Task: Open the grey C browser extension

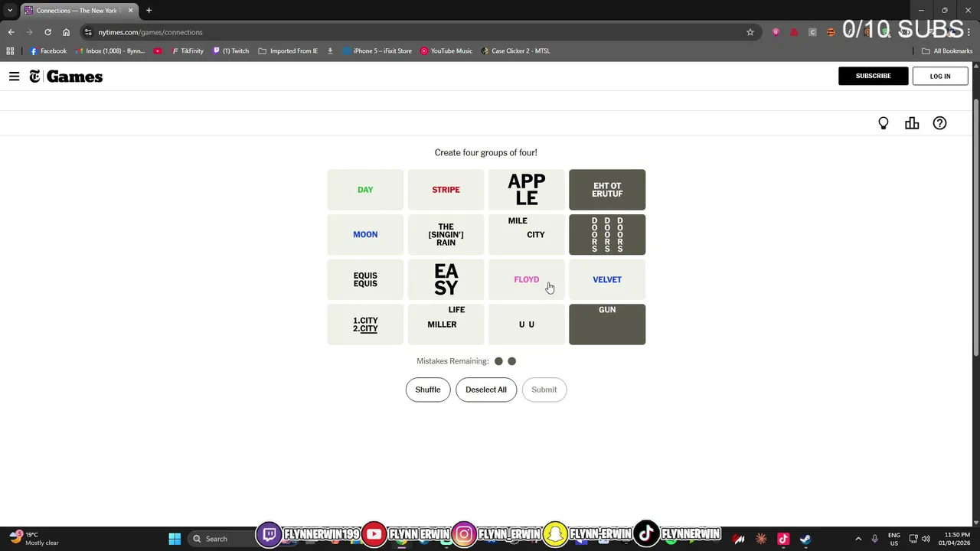Action: pos(812,32)
